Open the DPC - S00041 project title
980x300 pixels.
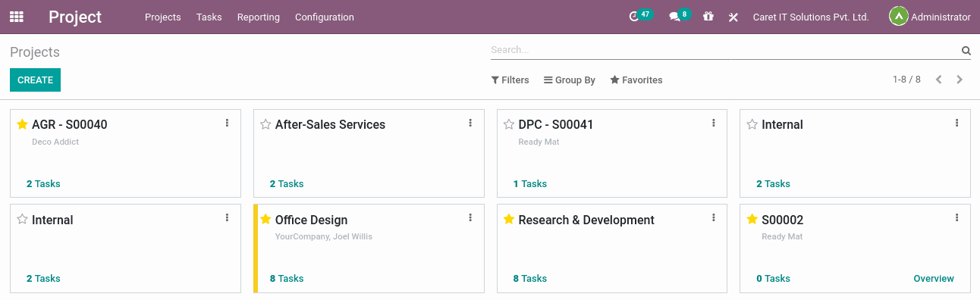click(556, 124)
